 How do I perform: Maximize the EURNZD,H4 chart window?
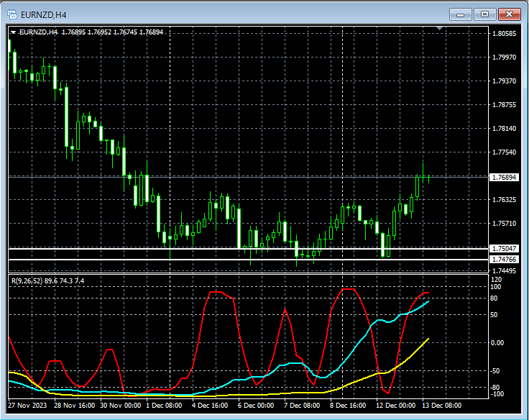click(484, 14)
